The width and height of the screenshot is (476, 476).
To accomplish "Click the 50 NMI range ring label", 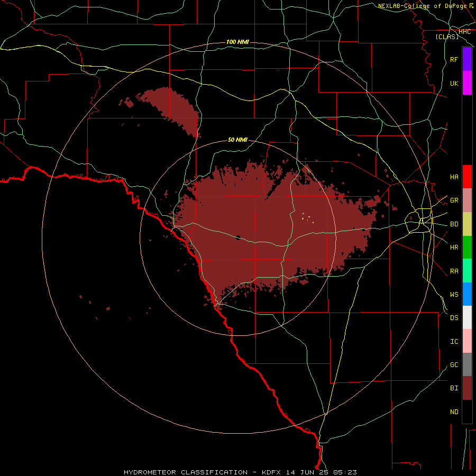I will tap(237, 140).
